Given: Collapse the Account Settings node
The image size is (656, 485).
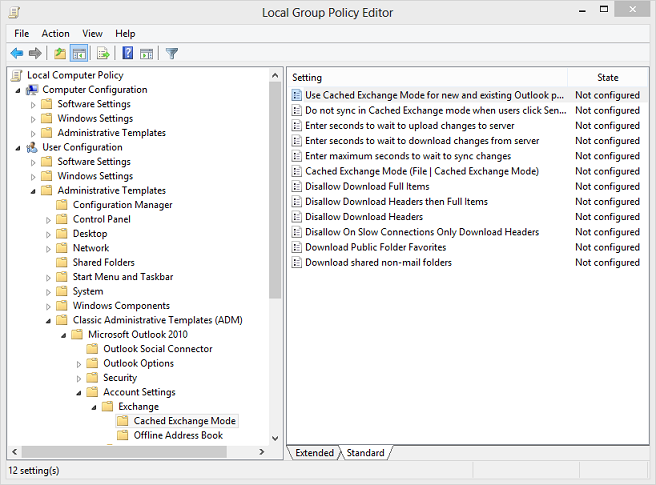Looking at the screenshot, I should point(79,393).
